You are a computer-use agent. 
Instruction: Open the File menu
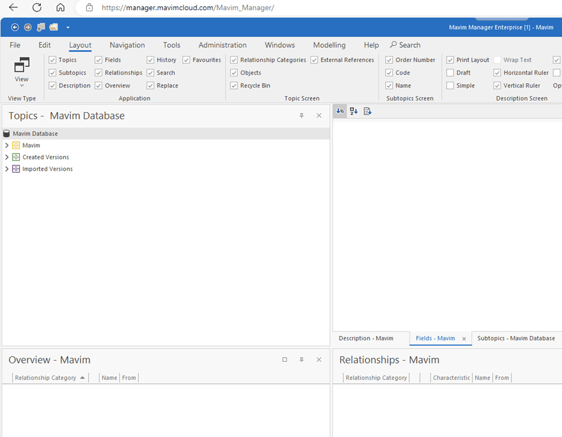pyautogui.click(x=15, y=45)
